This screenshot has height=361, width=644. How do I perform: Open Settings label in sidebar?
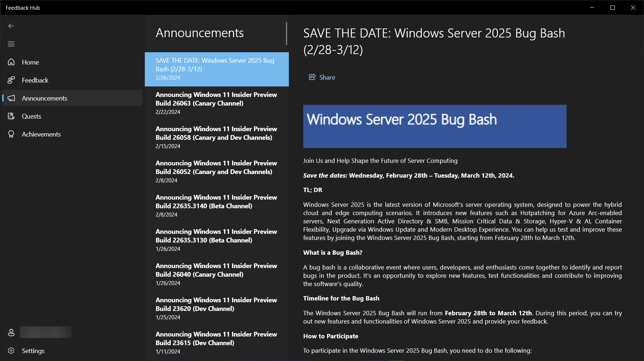tap(33, 351)
